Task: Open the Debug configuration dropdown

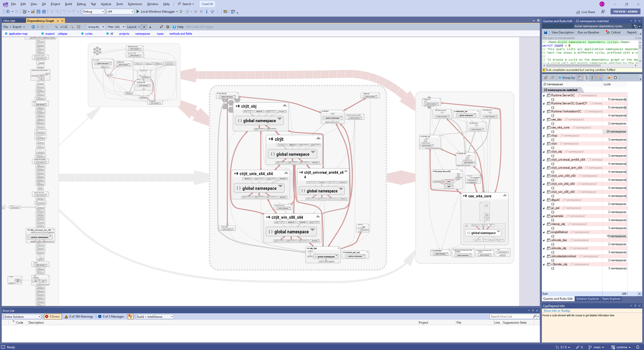Action: 93,12
